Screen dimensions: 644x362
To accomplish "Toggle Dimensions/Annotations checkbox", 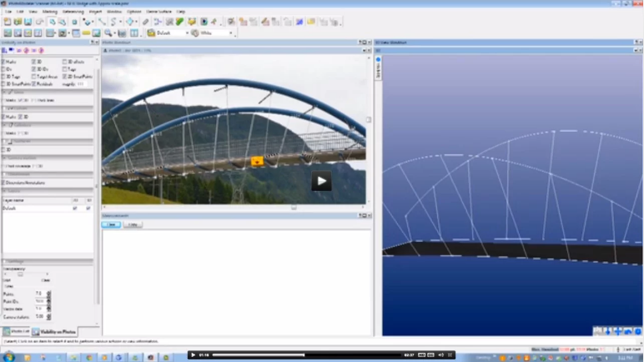I will [3, 183].
